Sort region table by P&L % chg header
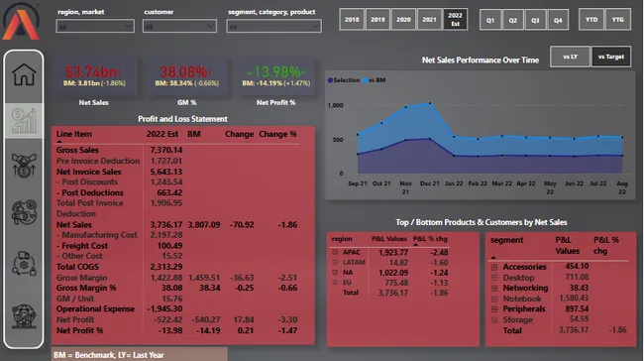Screen dimensions: 644x361 pos(430,238)
